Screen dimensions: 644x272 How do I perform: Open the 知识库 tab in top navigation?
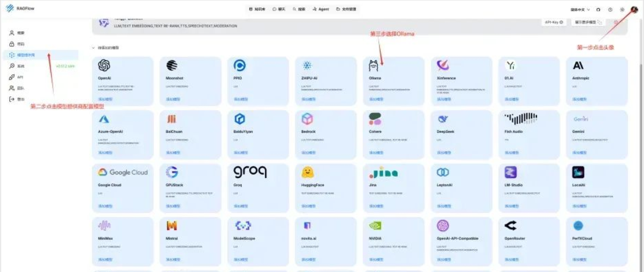(257, 9)
